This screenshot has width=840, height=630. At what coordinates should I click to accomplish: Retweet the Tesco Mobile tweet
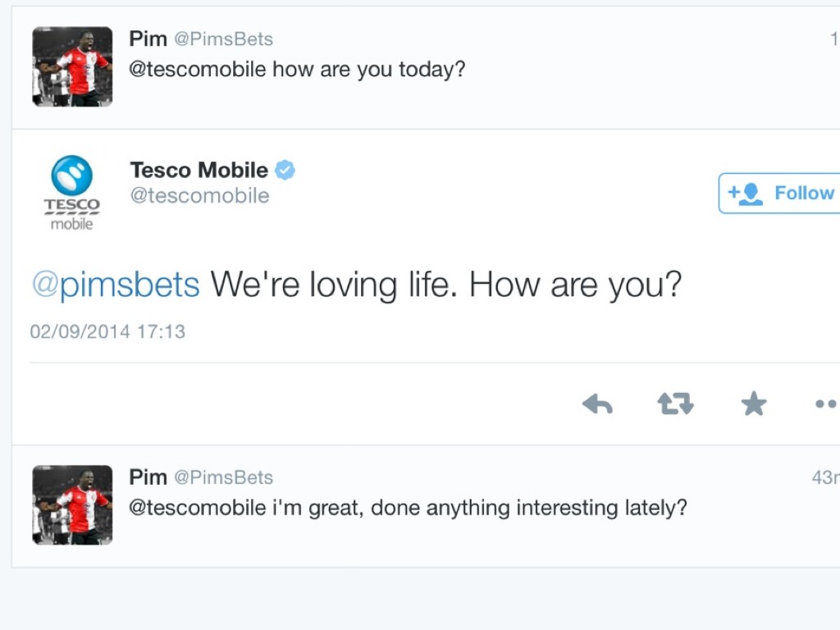[x=675, y=404]
